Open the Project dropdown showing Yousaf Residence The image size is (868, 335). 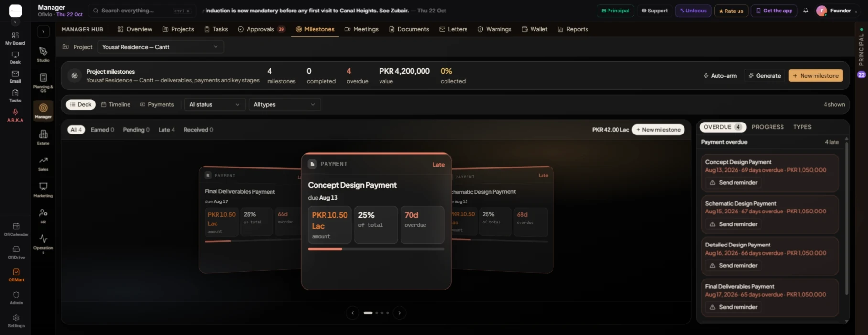pos(161,47)
